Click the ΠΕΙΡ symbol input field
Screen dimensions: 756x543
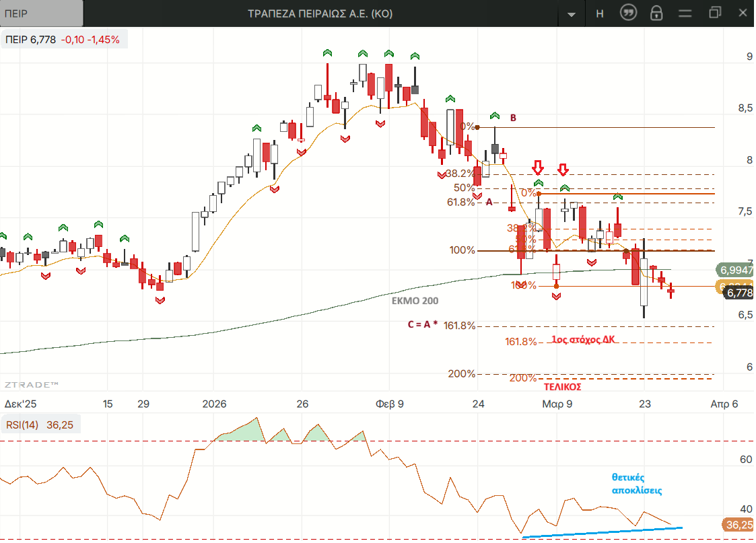point(40,13)
